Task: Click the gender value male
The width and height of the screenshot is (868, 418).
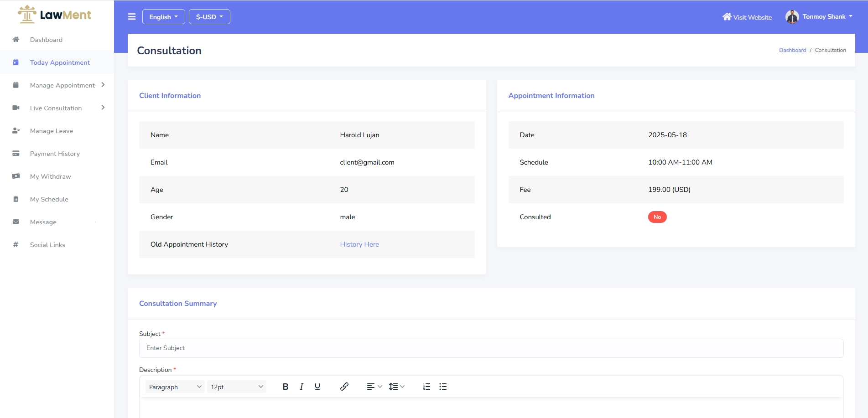Action: [x=347, y=217]
